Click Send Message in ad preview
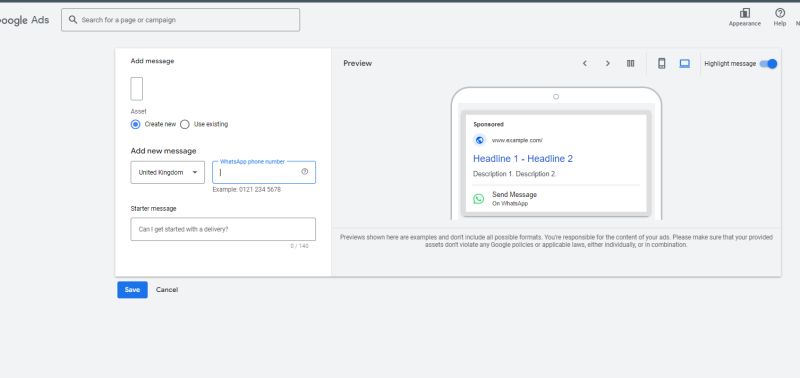 point(514,194)
